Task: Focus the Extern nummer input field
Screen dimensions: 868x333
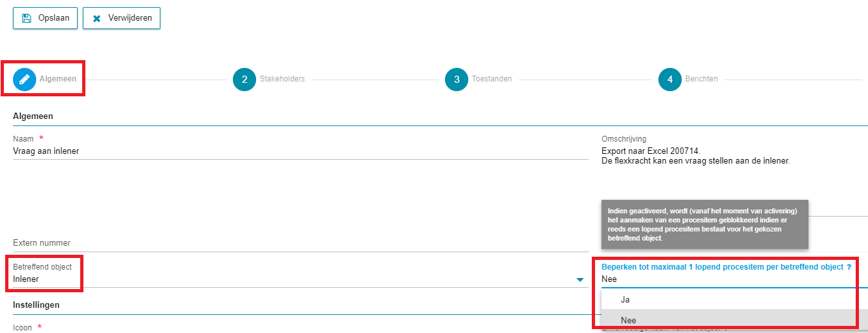Action: click(301, 243)
